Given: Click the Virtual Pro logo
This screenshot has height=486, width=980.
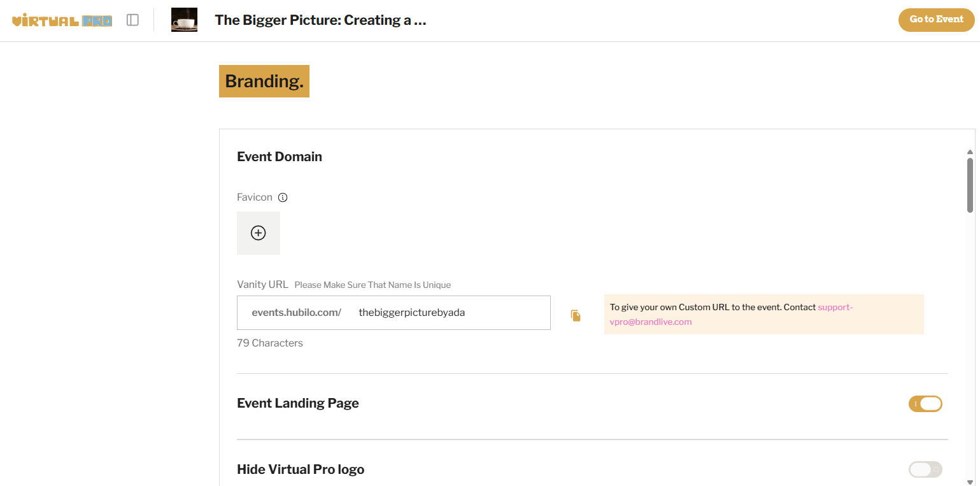Looking at the screenshot, I should pyautogui.click(x=62, y=20).
